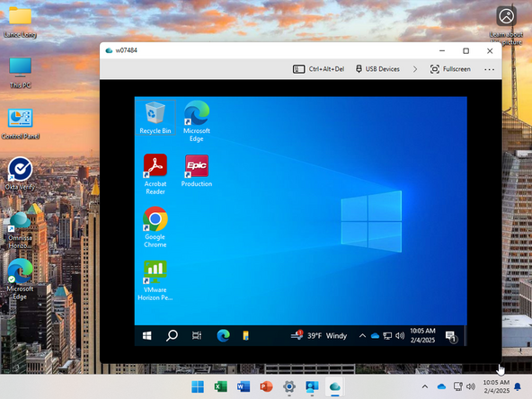The image size is (532, 399).
Task: Open Control Panel from host desktop
Action: click(20, 124)
